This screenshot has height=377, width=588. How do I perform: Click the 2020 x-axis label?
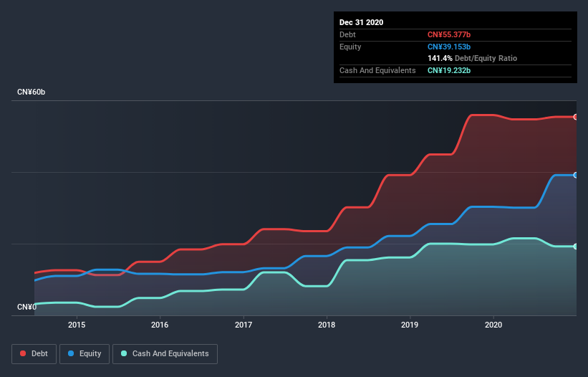tap(493, 325)
